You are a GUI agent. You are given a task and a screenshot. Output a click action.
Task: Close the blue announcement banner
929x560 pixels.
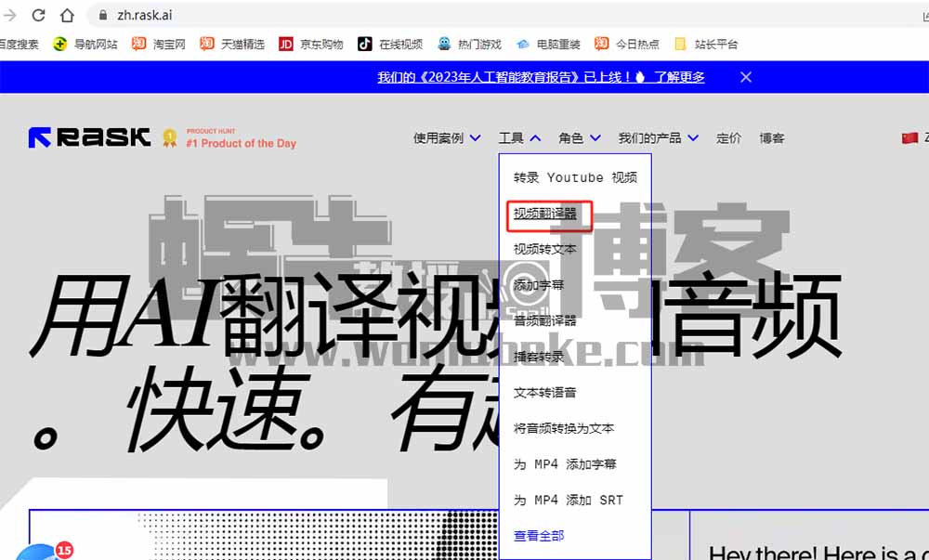tap(745, 77)
